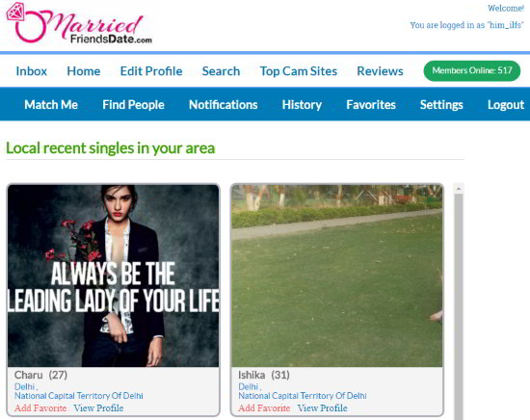This screenshot has height=420, width=530.
Task: Select Match Me in blue bar
Action: [51, 105]
